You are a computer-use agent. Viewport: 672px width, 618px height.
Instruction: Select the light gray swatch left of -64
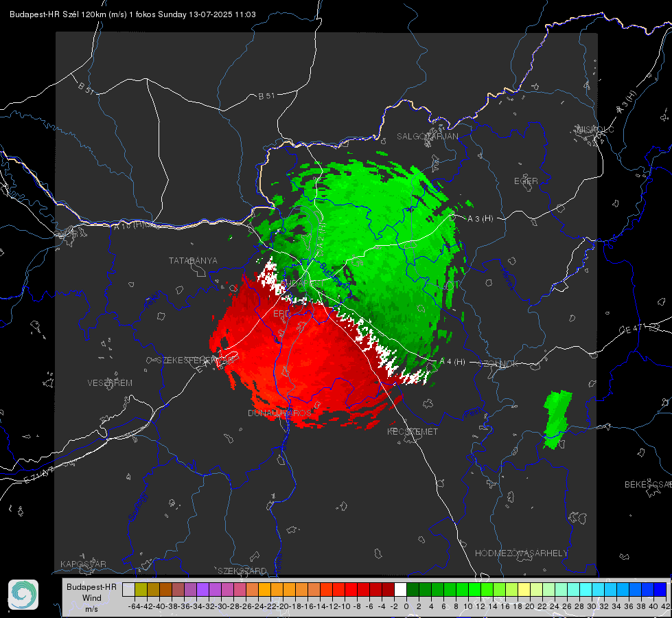click(128, 589)
